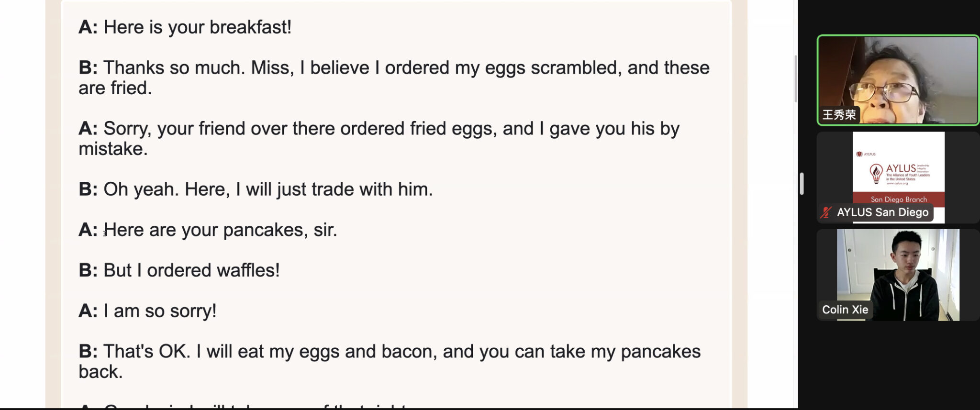Image resolution: width=980 pixels, height=410 pixels.
Task: Click the small AYLUS shield emblem in the tile
Action: coord(859,154)
